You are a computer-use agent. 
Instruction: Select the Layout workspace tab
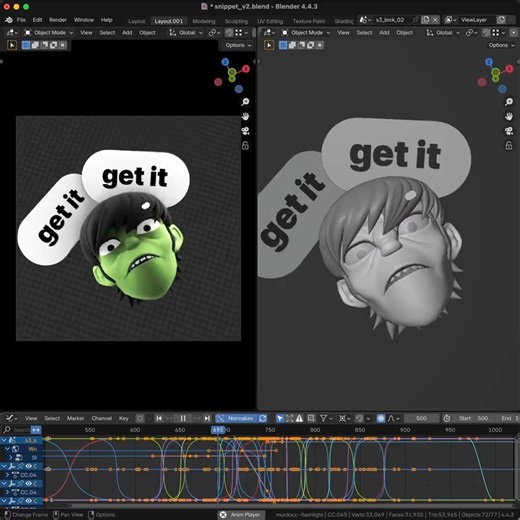[x=137, y=21]
